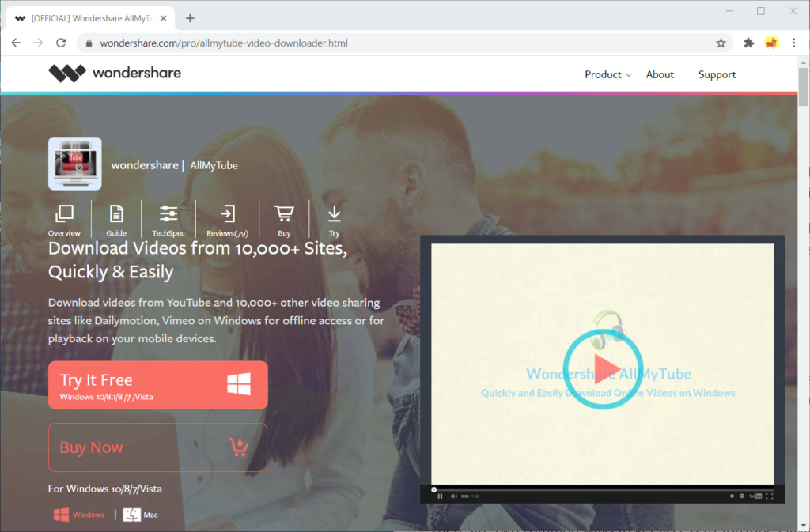Open the Chrome profile avatar
810x532 pixels.
pyautogui.click(x=771, y=43)
